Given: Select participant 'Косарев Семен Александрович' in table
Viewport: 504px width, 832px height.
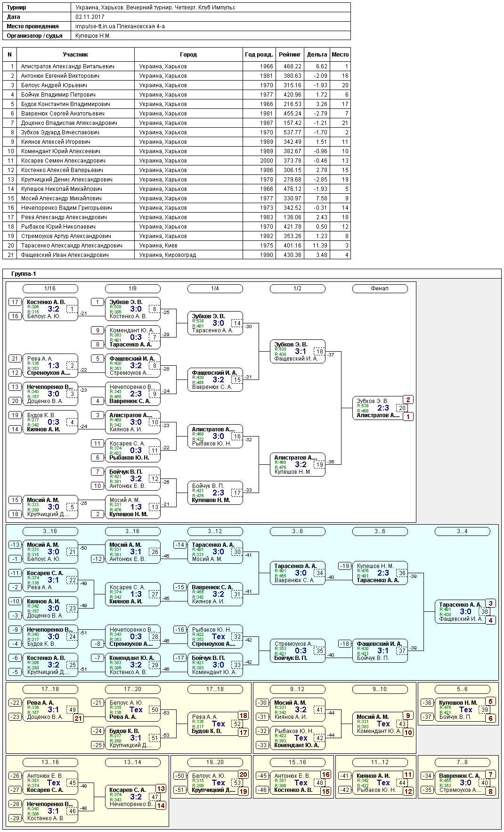Looking at the screenshot, I should [x=63, y=161].
